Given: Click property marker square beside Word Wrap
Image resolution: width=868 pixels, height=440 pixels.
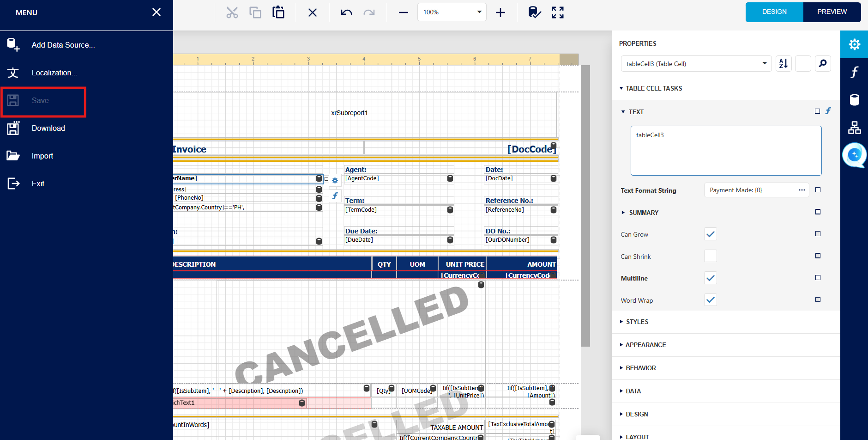Looking at the screenshot, I should coord(818,299).
